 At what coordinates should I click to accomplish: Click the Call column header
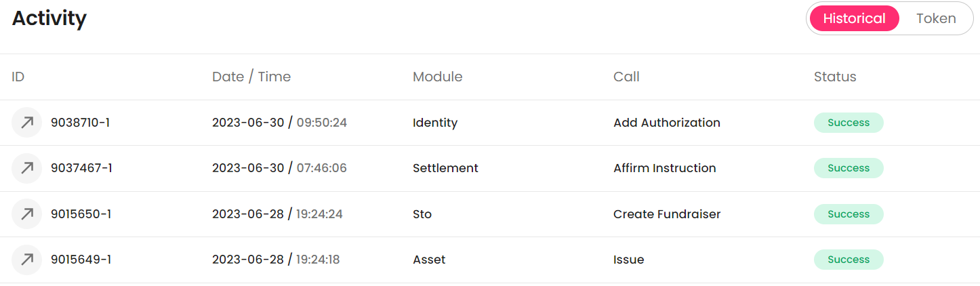pyautogui.click(x=626, y=77)
